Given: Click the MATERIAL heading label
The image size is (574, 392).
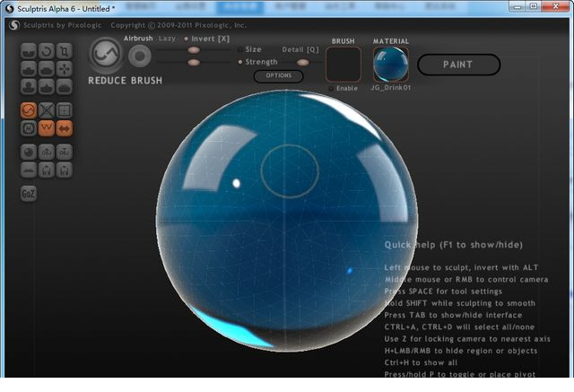Looking at the screenshot, I should point(391,41).
